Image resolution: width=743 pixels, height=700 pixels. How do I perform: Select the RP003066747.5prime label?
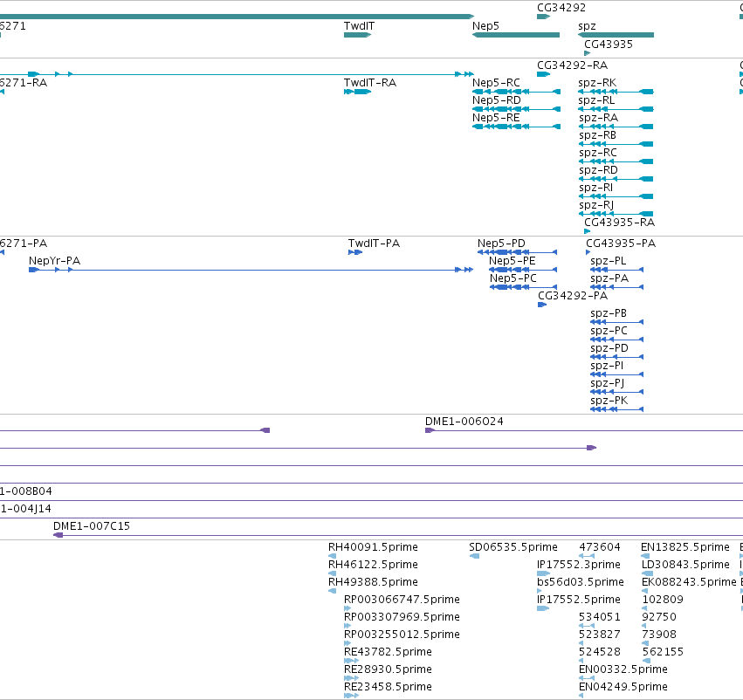click(402, 600)
